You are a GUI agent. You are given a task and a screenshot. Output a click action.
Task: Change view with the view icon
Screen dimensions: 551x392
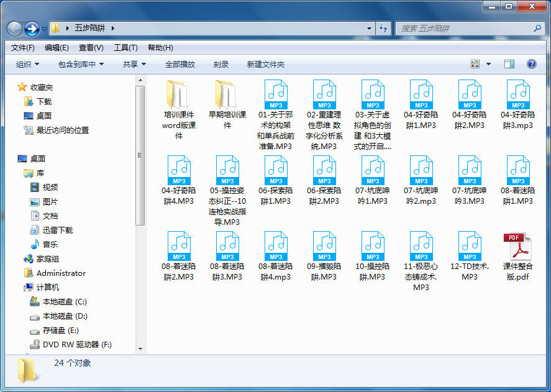pos(475,64)
